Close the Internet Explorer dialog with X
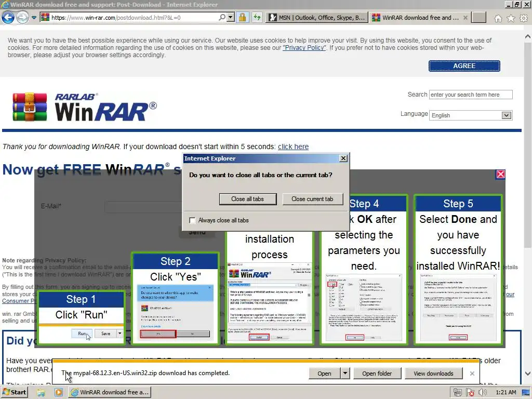The image size is (532, 399). click(343, 158)
